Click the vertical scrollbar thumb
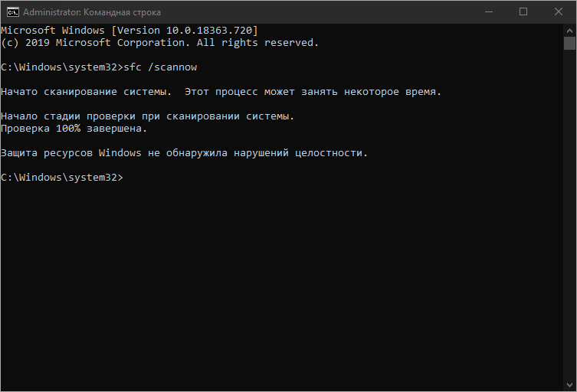The width and height of the screenshot is (577, 392). 569,43
